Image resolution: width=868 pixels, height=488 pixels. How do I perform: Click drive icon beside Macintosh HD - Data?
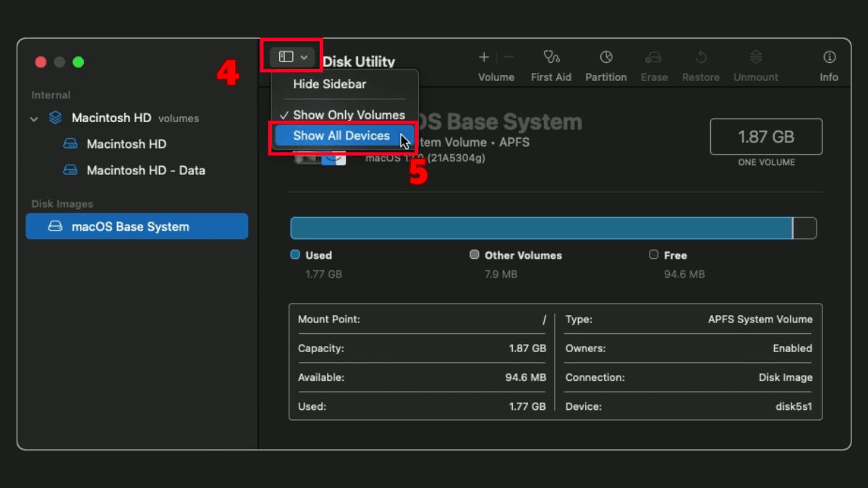pos(70,171)
